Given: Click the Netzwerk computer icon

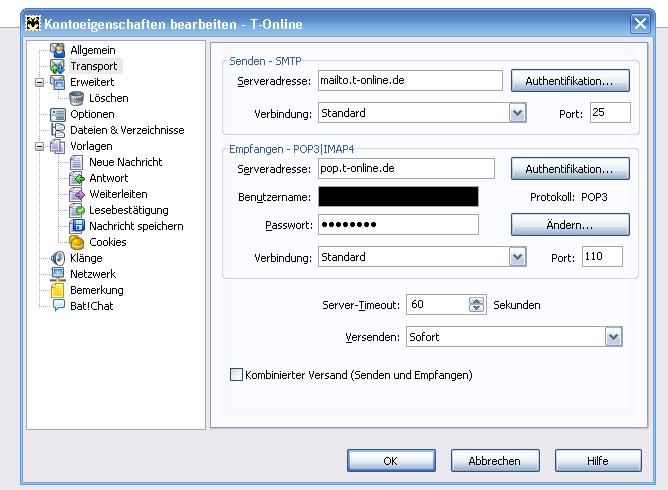Looking at the screenshot, I should click(58, 274).
